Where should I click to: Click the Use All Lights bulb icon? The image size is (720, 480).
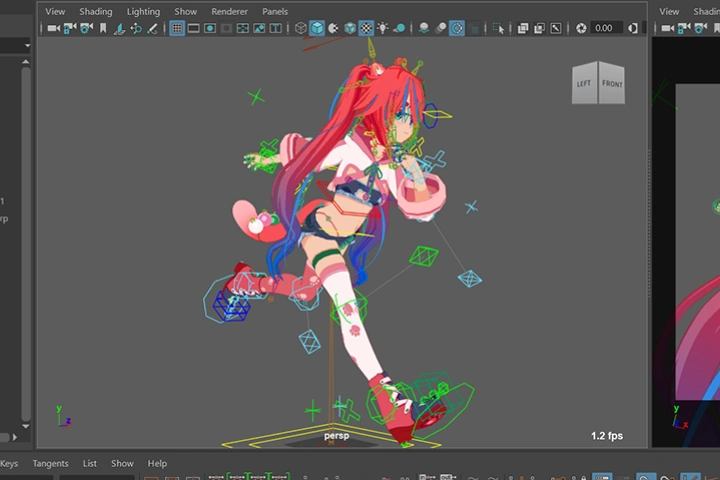[382, 28]
